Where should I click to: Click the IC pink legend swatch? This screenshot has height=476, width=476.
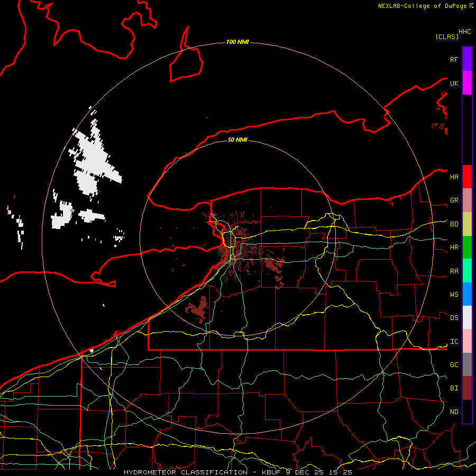[467, 341]
